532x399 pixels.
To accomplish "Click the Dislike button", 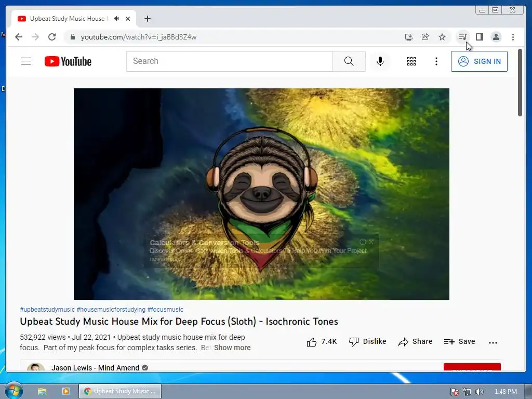I will 368,342.
